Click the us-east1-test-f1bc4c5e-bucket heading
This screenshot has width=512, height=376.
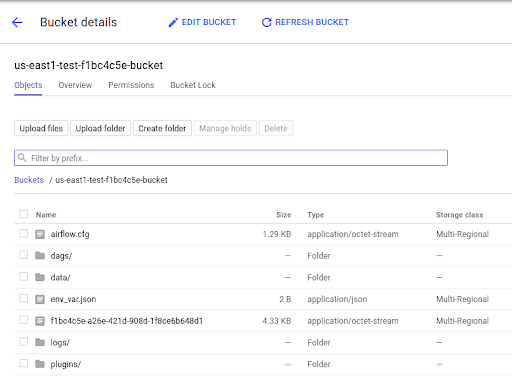(89, 65)
